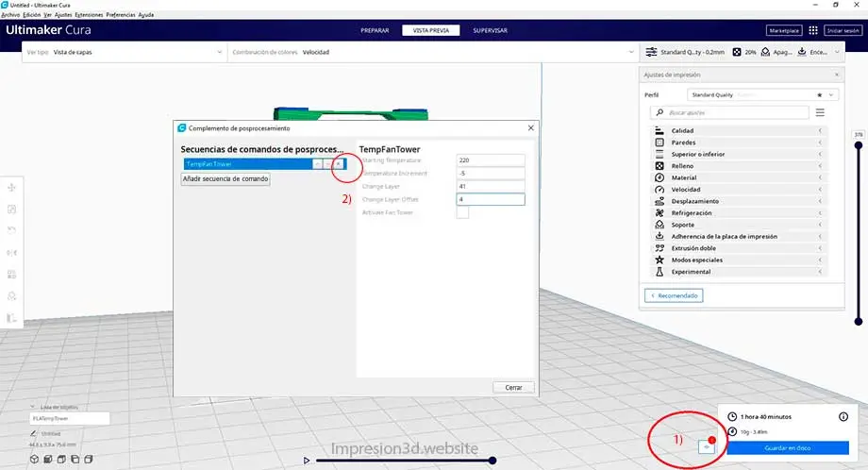
Task: Switch to left side view cube
Action: pos(75,459)
